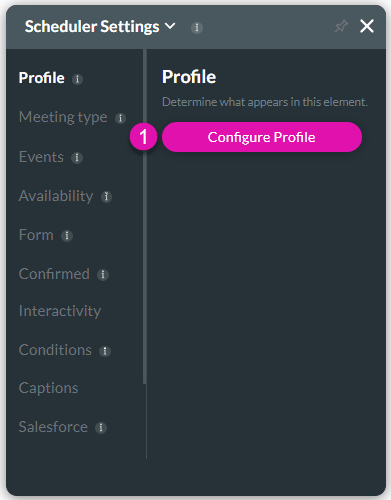Click the info icon beside Availability
The width and height of the screenshot is (391, 500).
[106, 197]
